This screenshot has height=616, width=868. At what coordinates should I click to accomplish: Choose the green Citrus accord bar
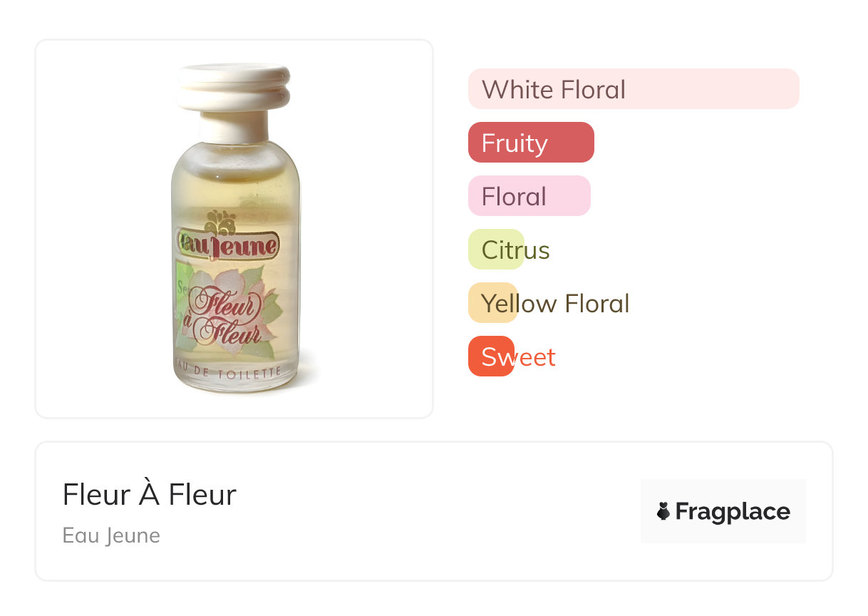pyautogui.click(x=496, y=250)
